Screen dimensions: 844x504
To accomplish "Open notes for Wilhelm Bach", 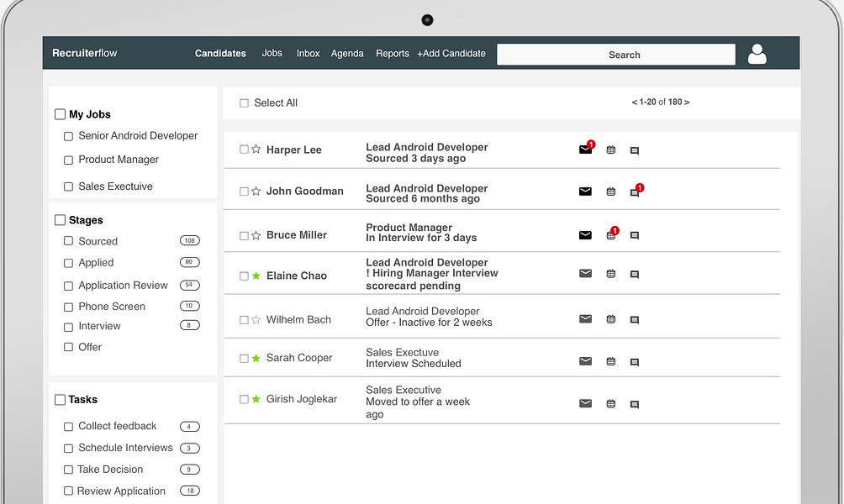I will coord(635,320).
